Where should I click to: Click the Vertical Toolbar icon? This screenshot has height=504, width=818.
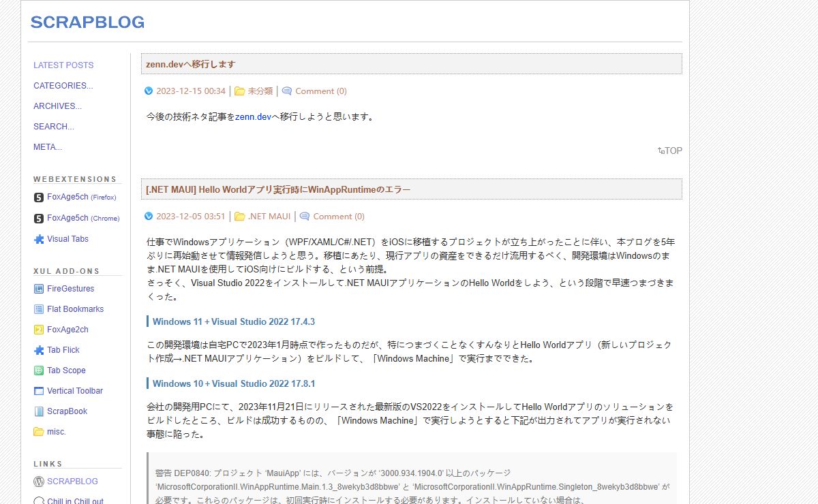[x=39, y=391]
